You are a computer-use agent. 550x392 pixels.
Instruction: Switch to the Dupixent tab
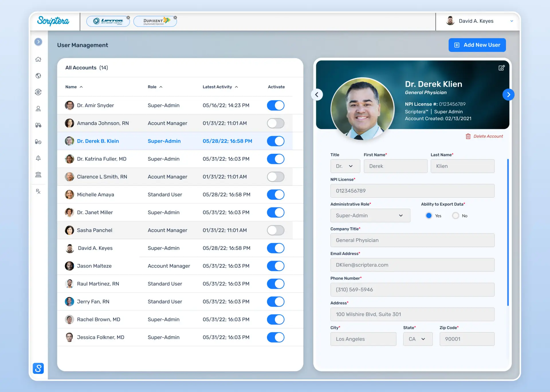[x=155, y=21]
